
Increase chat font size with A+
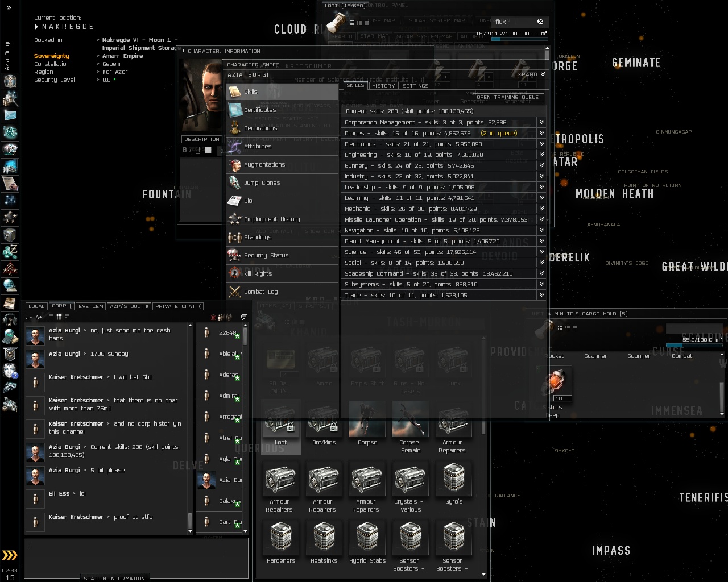pos(39,317)
